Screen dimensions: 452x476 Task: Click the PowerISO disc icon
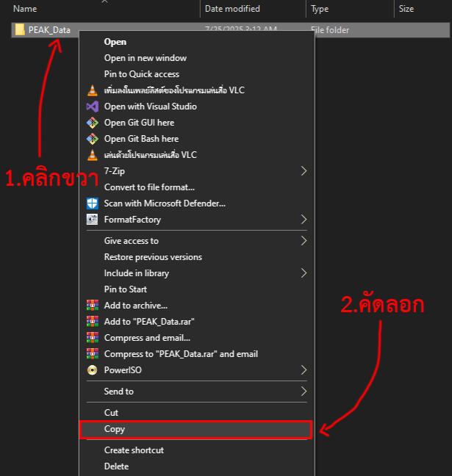(x=92, y=370)
